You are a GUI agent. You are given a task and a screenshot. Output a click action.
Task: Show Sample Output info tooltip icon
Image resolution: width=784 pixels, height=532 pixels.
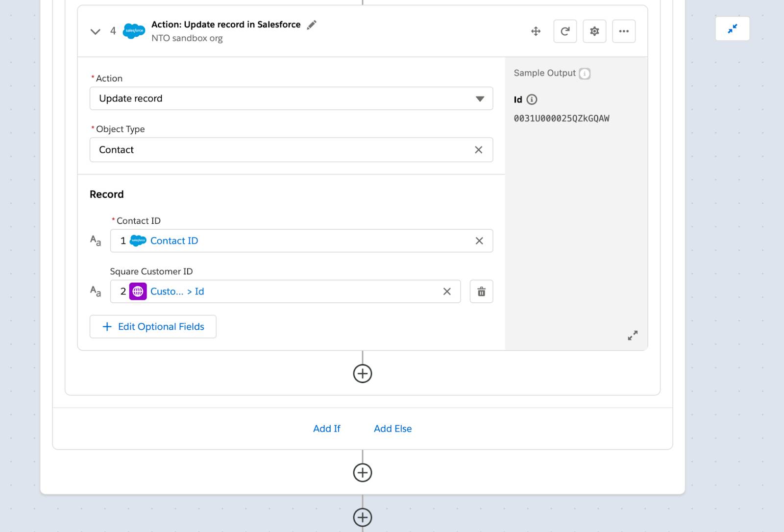tap(585, 73)
